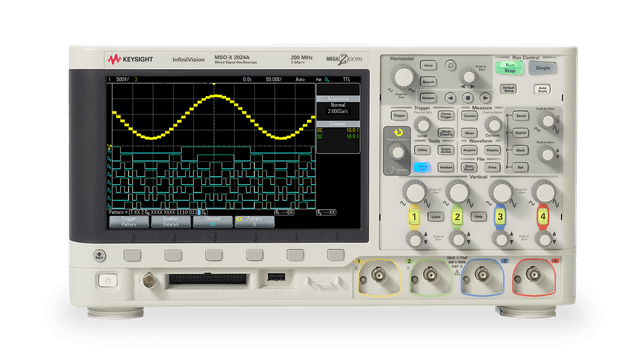Image resolution: width=640 pixels, height=360 pixels.
Task: Click the Navigate stop square button
Action: 468,98
